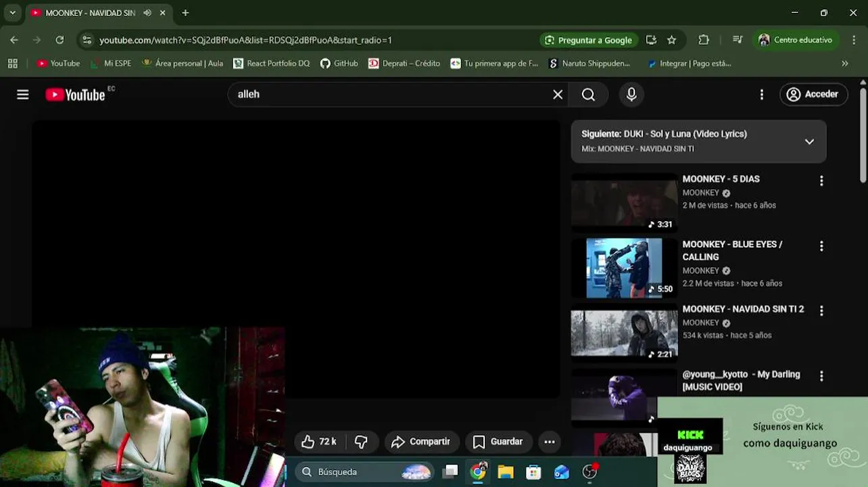
Task: Open more actions for NAVIDAD SIN TI 2
Action: (821, 311)
